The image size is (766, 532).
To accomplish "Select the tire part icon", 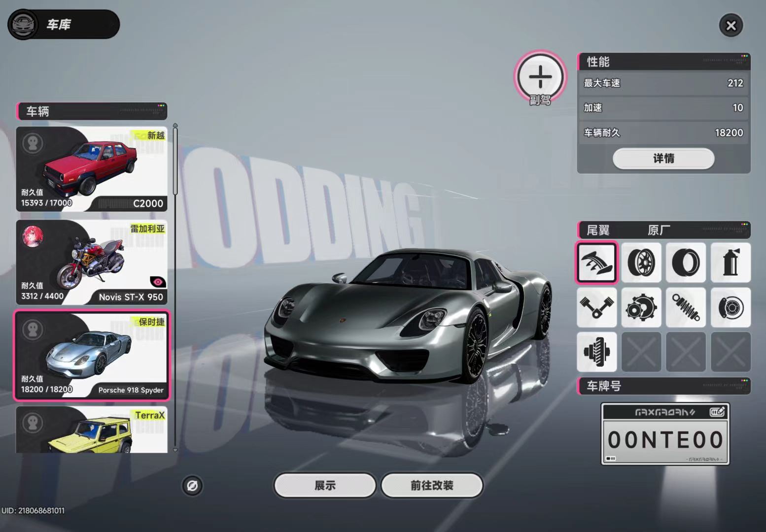I will point(686,263).
